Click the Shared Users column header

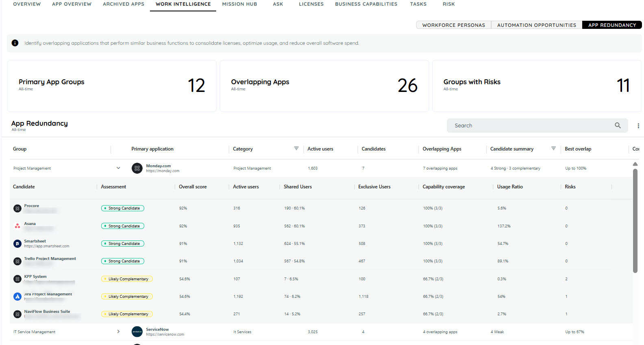click(x=298, y=187)
